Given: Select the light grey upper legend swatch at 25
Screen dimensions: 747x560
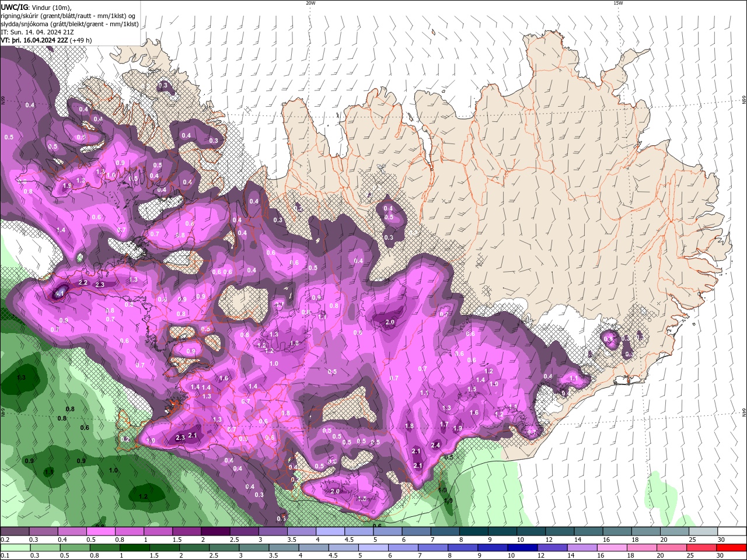Looking at the screenshot, I should (703, 531).
